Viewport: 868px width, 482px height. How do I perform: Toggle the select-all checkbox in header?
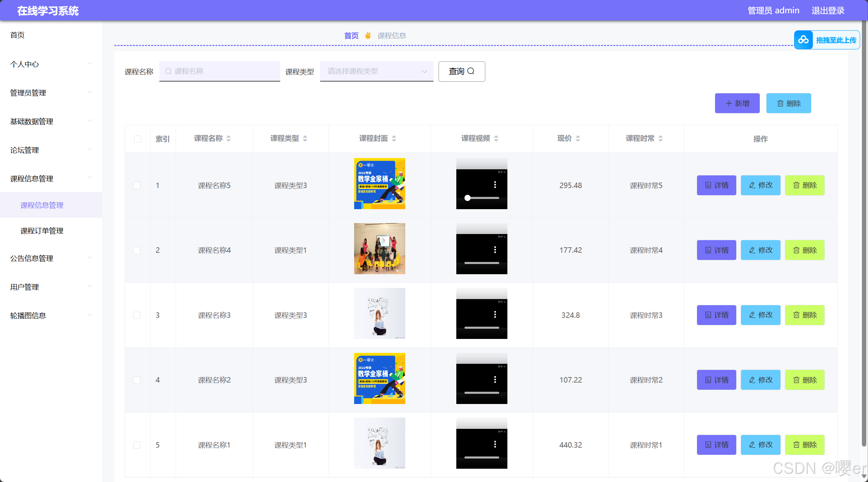point(138,139)
